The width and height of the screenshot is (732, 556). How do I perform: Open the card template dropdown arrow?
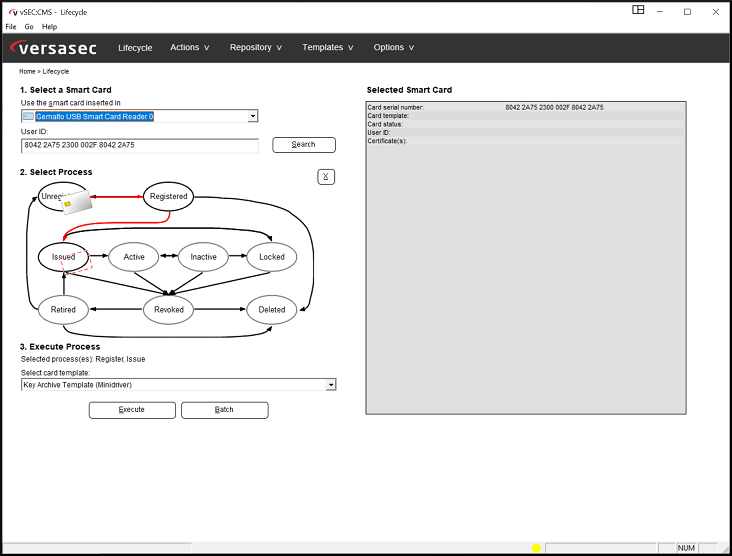(331, 385)
